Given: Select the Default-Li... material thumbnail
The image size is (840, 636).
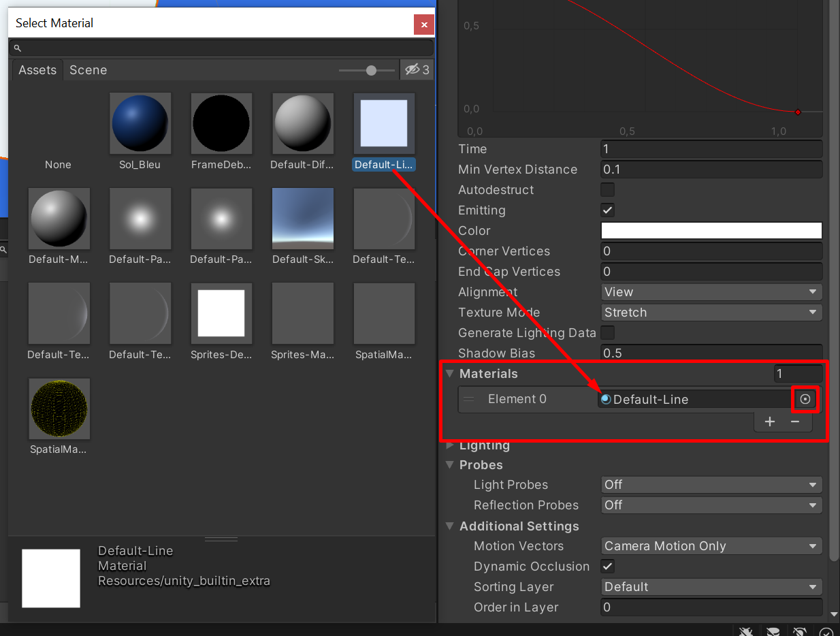Looking at the screenshot, I should pos(384,123).
